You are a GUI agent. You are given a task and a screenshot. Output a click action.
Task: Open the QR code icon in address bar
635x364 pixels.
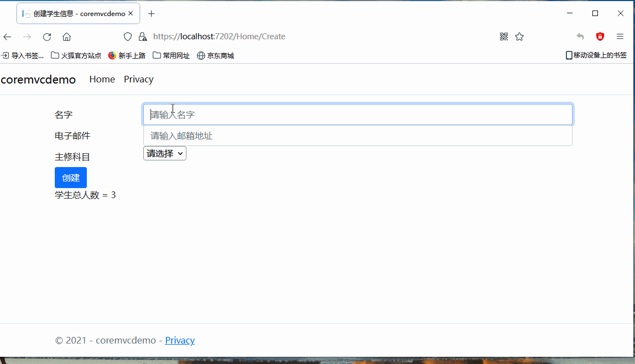tap(504, 37)
